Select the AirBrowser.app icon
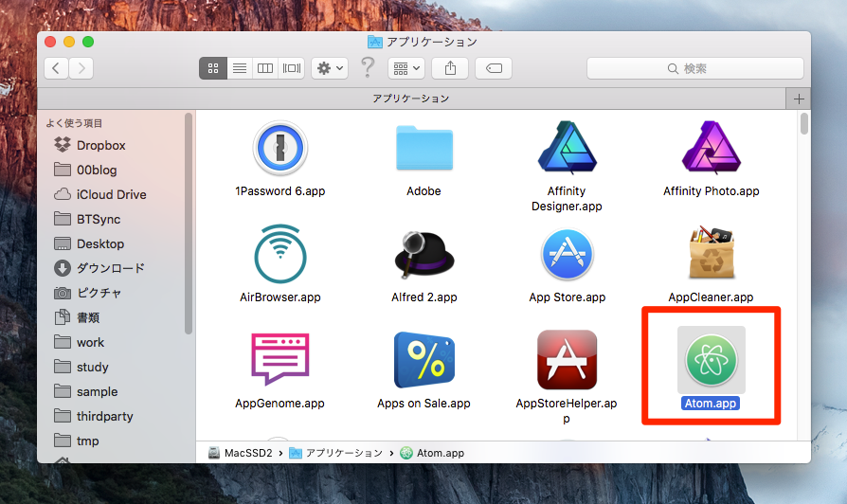The image size is (847, 504). (x=279, y=254)
